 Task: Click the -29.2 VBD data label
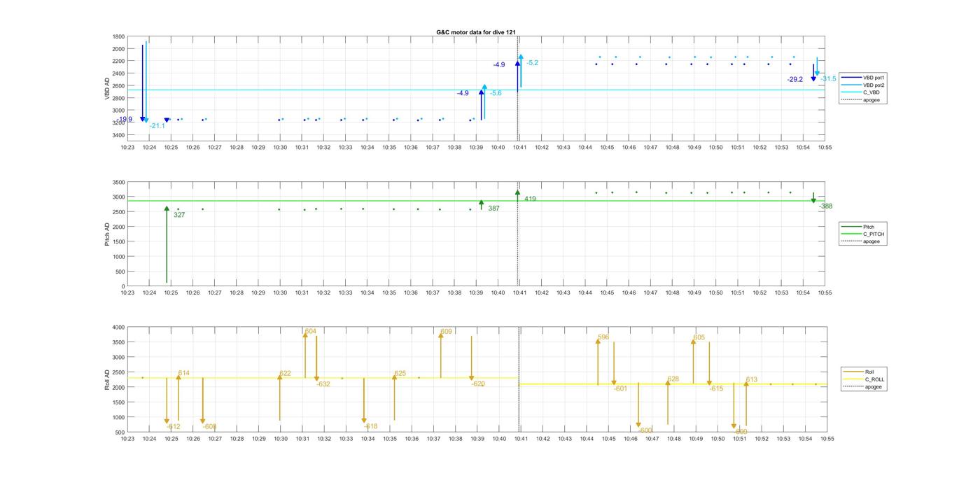tap(795, 80)
